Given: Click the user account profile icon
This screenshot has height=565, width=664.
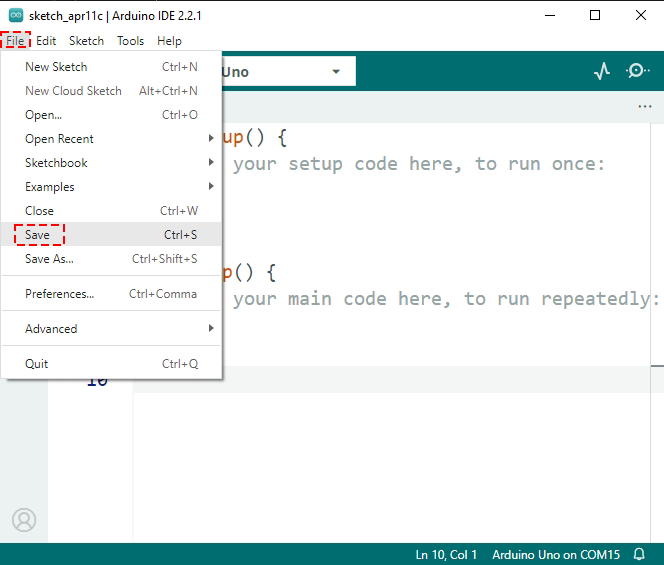Looking at the screenshot, I should click(x=24, y=520).
